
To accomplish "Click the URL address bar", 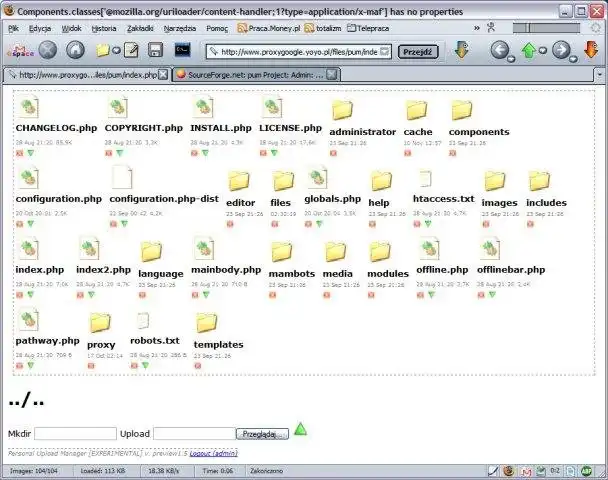I will [x=299, y=52].
